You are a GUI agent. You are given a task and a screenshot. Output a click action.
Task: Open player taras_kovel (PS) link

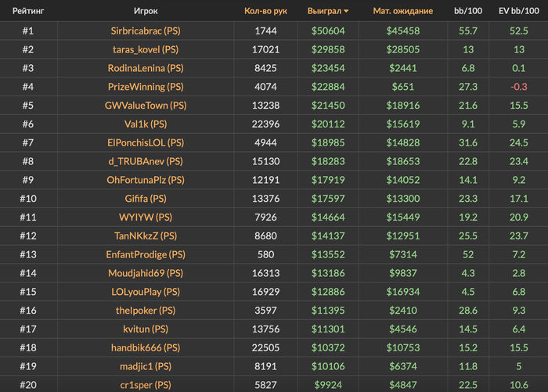pyautogui.click(x=146, y=49)
